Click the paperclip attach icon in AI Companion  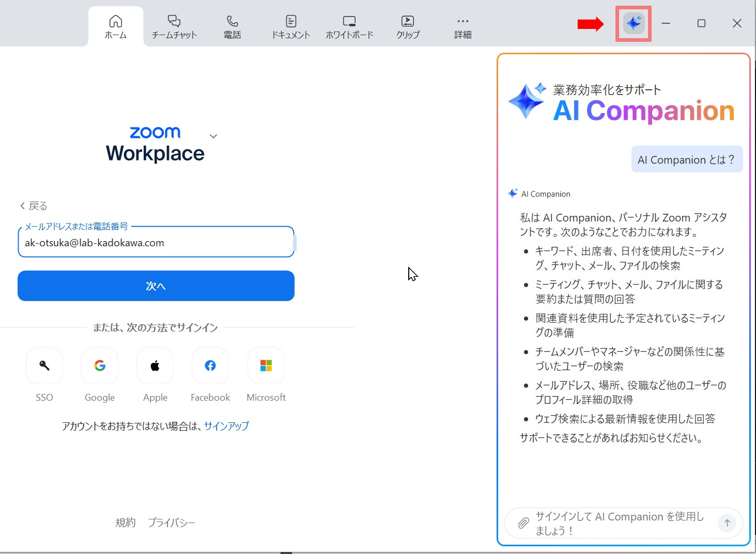click(523, 523)
